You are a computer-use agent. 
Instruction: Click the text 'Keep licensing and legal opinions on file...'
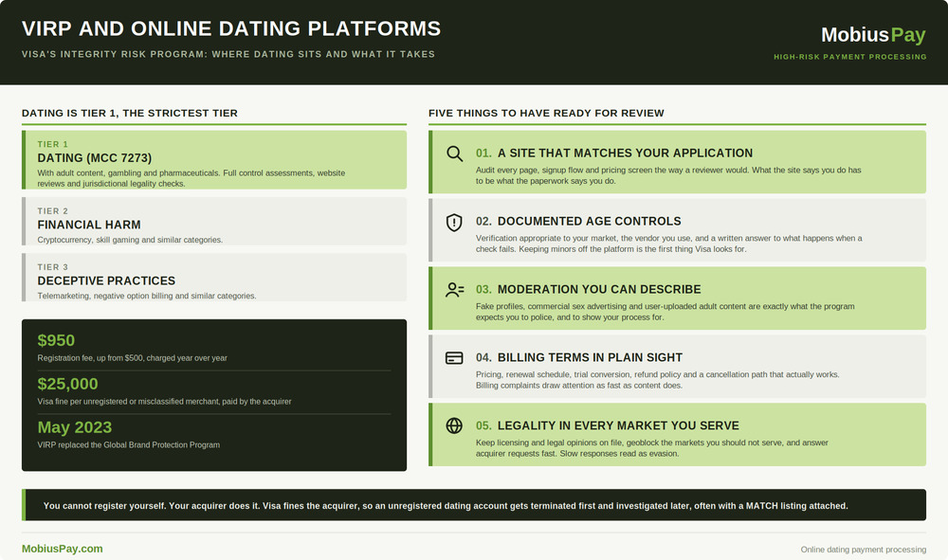[652, 448]
